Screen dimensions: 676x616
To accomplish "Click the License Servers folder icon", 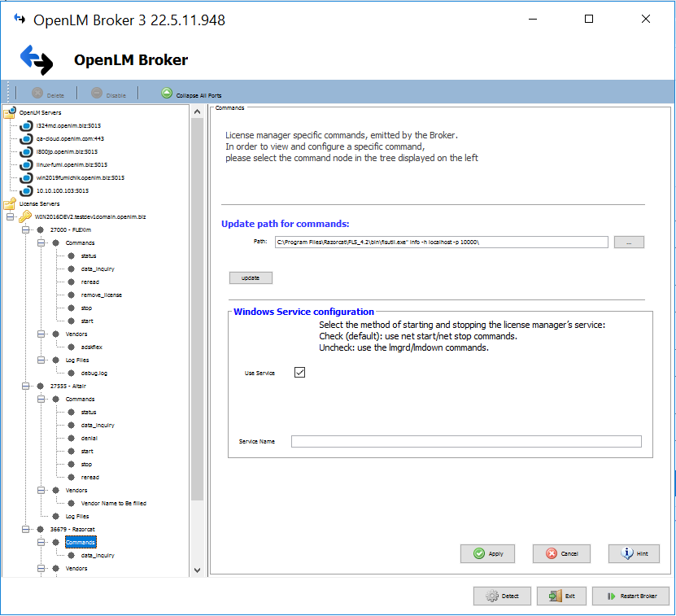I will tap(10, 203).
